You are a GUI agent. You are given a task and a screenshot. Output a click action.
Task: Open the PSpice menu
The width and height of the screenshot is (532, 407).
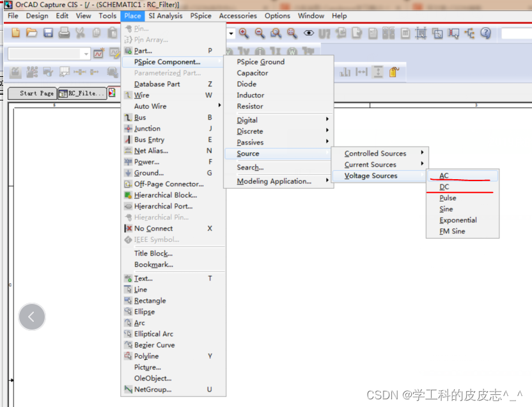pyautogui.click(x=201, y=16)
